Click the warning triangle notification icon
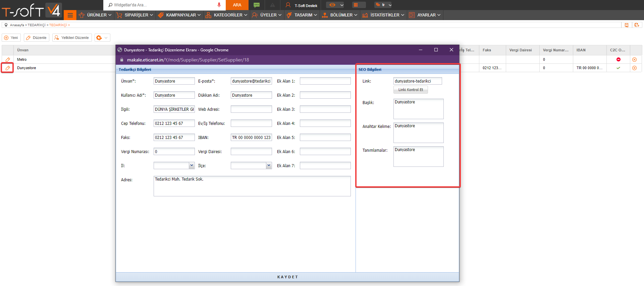 [272, 5]
